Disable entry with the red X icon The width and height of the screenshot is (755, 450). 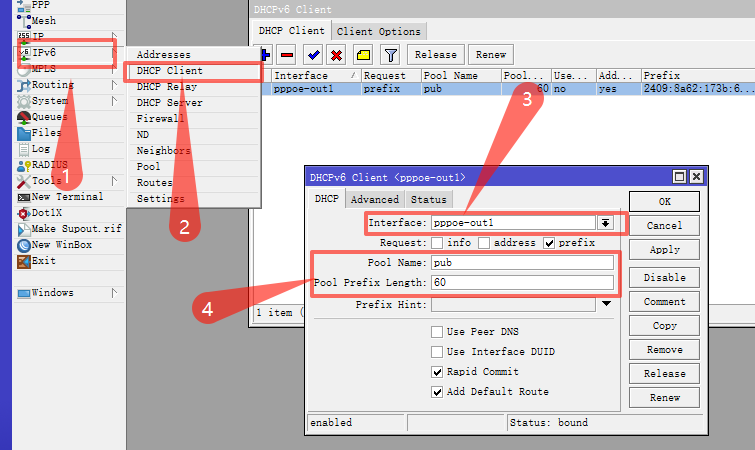(337, 55)
